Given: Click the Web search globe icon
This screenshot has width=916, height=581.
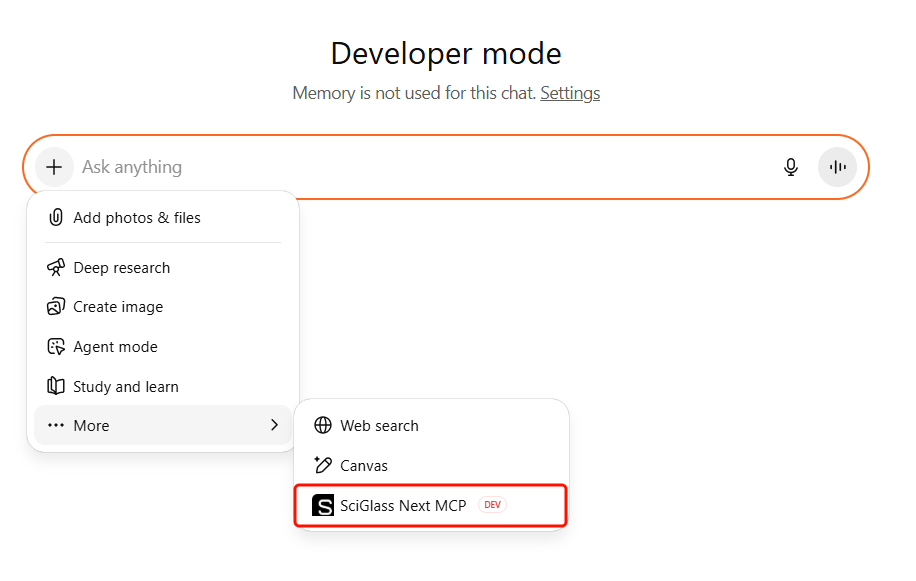Looking at the screenshot, I should (323, 426).
